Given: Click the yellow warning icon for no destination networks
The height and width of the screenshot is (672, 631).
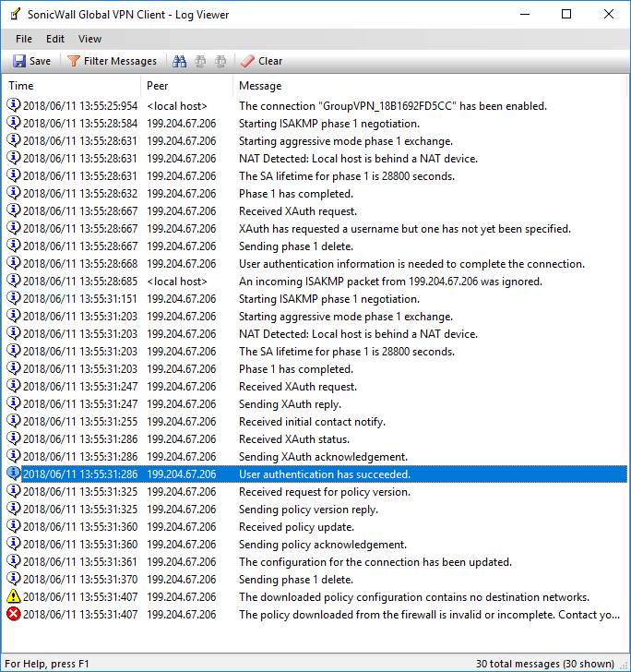Looking at the screenshot, I should point(13,596).
